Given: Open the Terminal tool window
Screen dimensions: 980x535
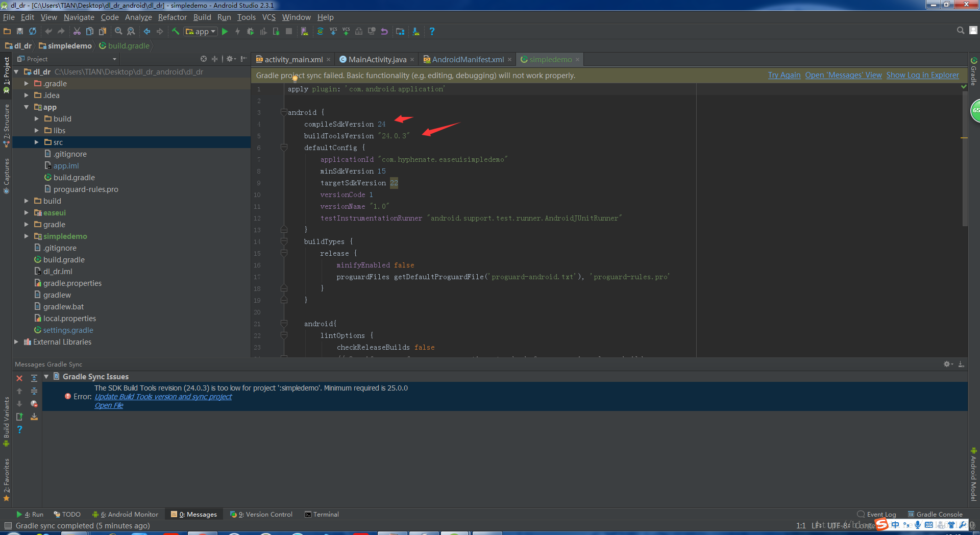Looking at the screenshot, I should point(322,515).
